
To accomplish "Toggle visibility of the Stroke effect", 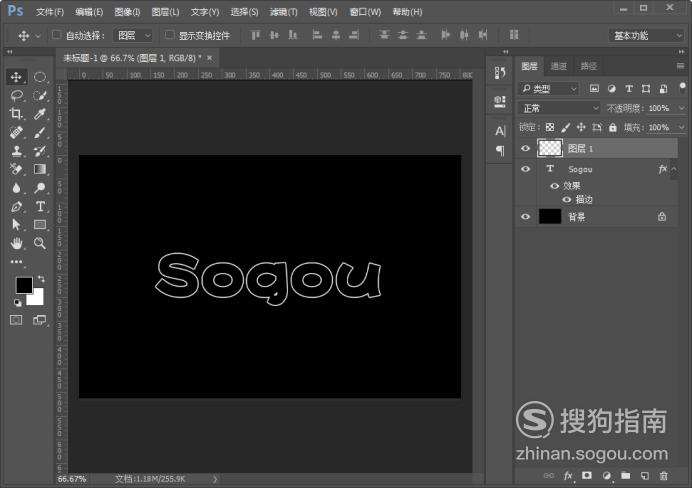I will [567, 199].
